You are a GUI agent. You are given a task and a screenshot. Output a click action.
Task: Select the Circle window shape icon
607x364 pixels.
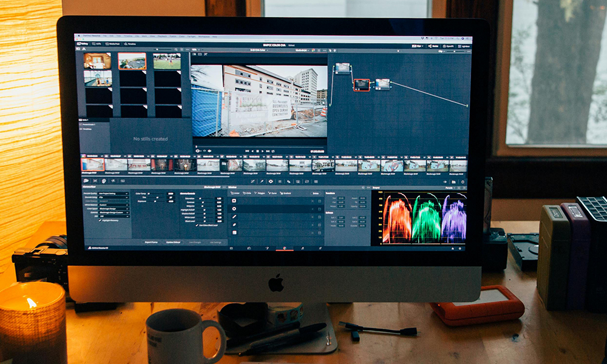pyautogui.click(x=234, y=209)
